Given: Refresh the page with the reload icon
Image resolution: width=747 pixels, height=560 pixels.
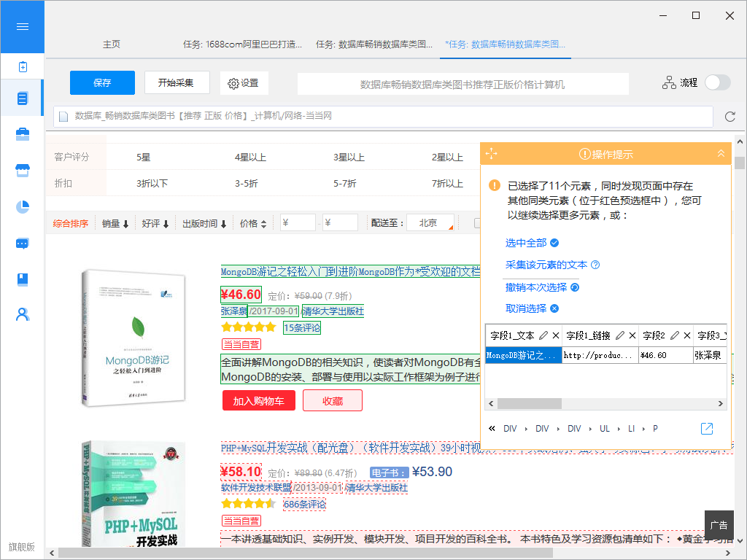Looking at the screenshot, I should click(x=729, y=117).
